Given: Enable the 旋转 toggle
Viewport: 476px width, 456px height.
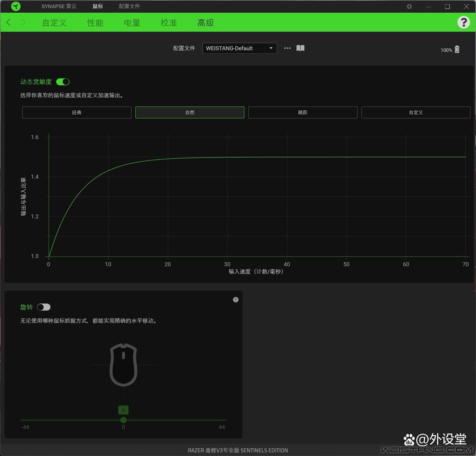Looking at the screenshot, I should [x=44, y=307].
